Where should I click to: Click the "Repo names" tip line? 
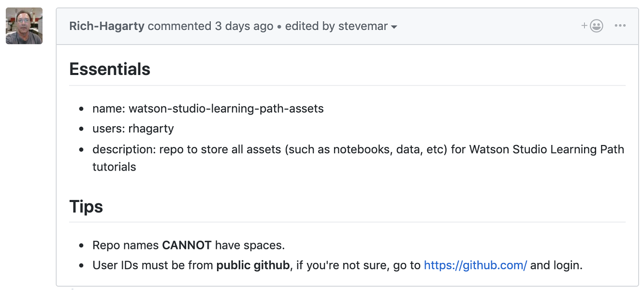(189, 246)
